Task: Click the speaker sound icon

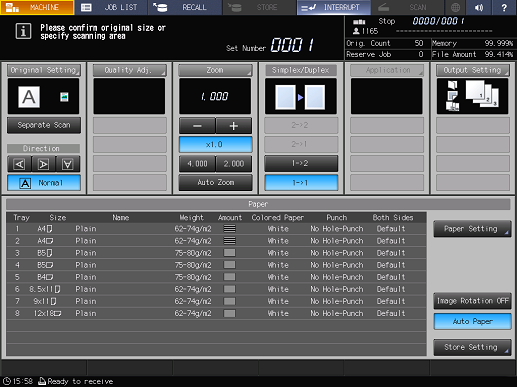Action: click(x=479, y=7)
